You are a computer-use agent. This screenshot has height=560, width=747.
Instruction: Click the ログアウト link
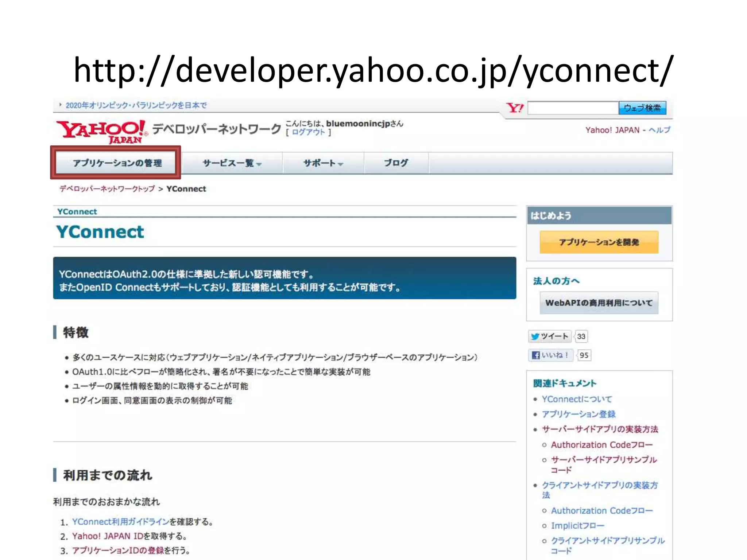point(308,132)
